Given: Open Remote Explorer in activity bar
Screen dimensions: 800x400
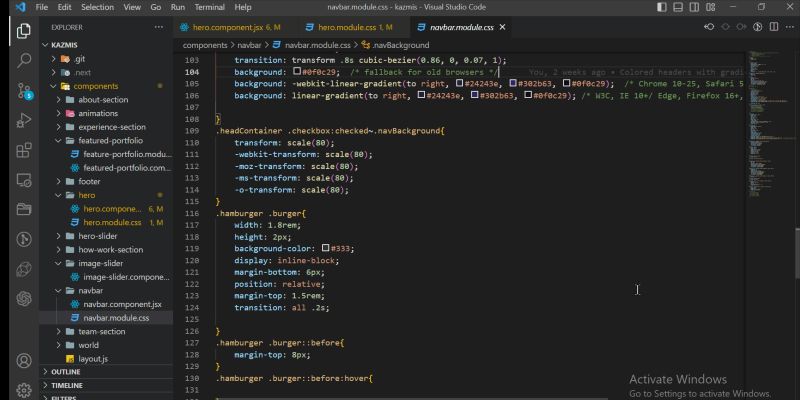Looking at the screenshot, I should (x=23, y=180).
